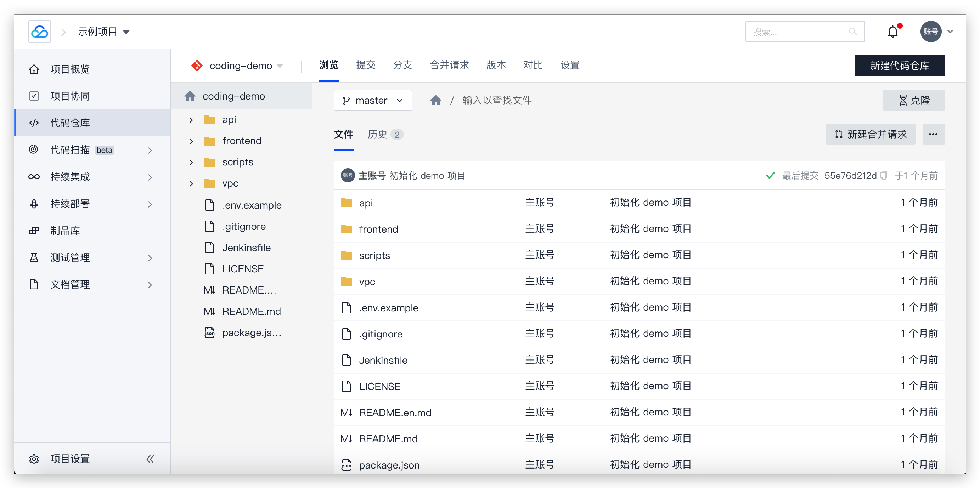Click the cloud logo home icon
This screenshot has width=980, height=488.
[40, 32]
